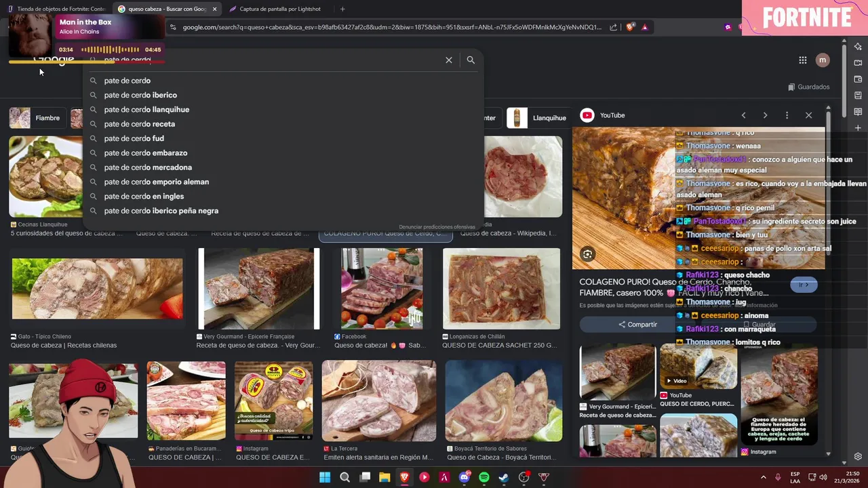Open Steam from the taskbar

click(x=504, y=477)
